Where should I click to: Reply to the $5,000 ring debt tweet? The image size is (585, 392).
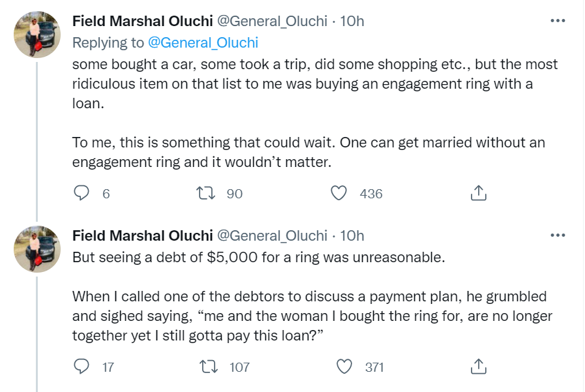[x=82, y=367]
